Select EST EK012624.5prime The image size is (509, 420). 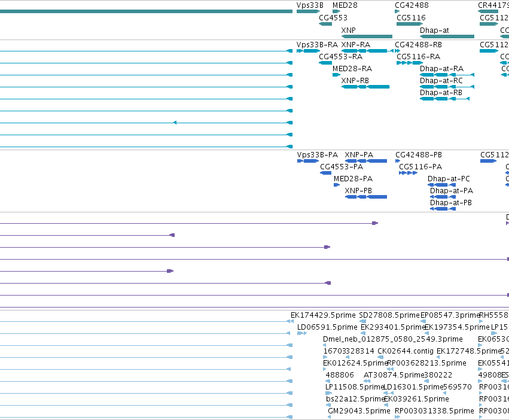click(355, 363)
